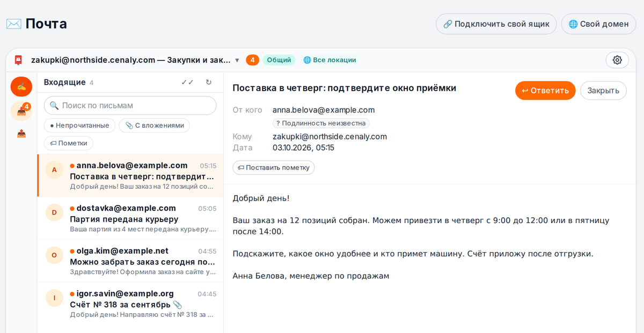644x333 pixels.
Task: Click the paperclip on Счёт № 318 message
Action: pyautogui.click(x=178, y=305)
